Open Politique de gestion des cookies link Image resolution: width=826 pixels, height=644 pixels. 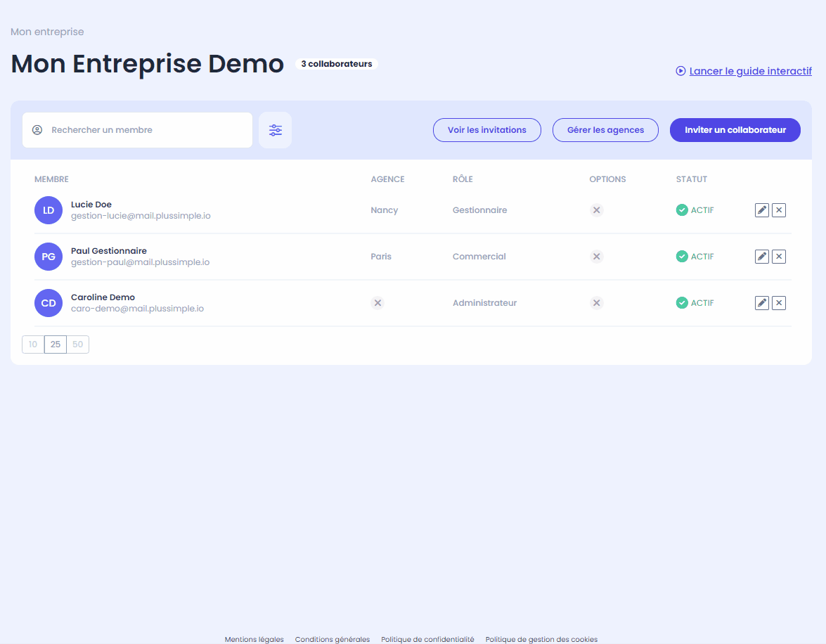coord(541,639)
